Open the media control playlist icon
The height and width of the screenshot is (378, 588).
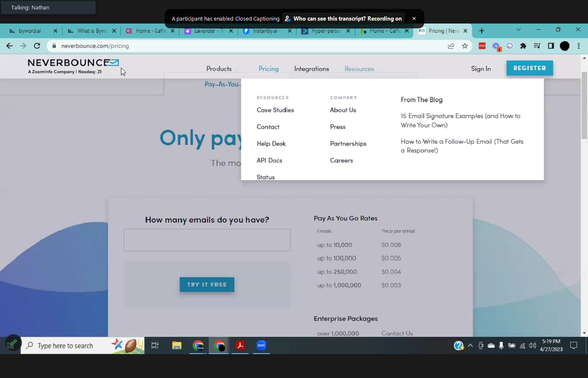[537, 46]
